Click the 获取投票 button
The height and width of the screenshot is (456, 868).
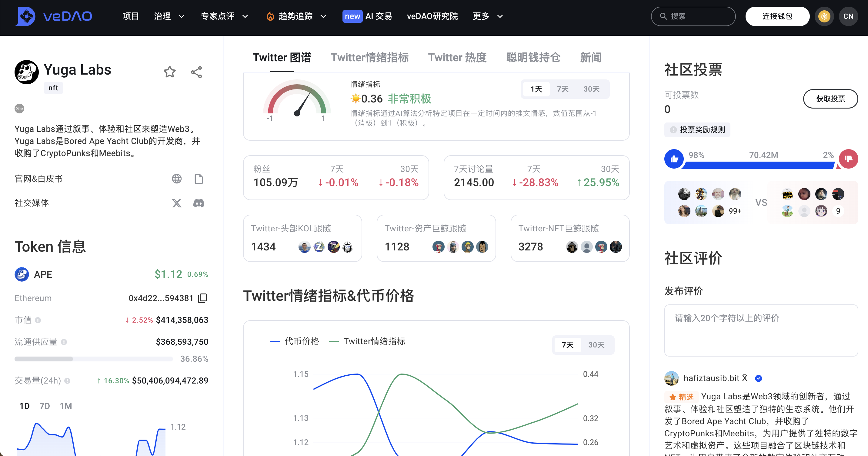click(830, 99)
